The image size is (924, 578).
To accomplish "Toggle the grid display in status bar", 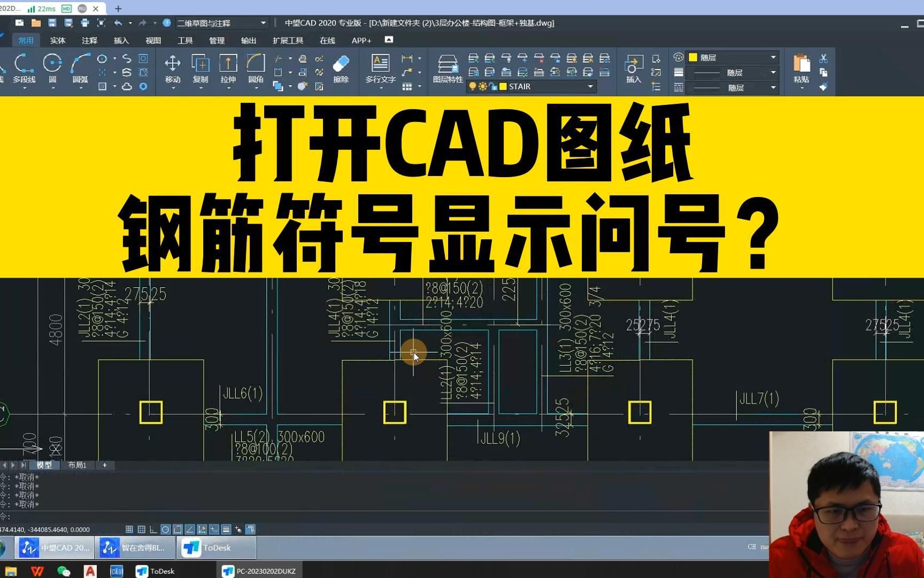I will pos(129,529).
